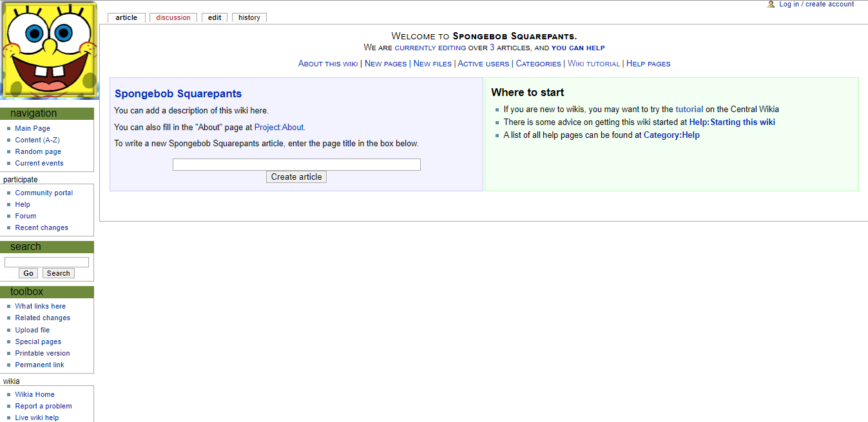868x422 pixels.
Task: Open the Forum link
Action: point(26,216)
